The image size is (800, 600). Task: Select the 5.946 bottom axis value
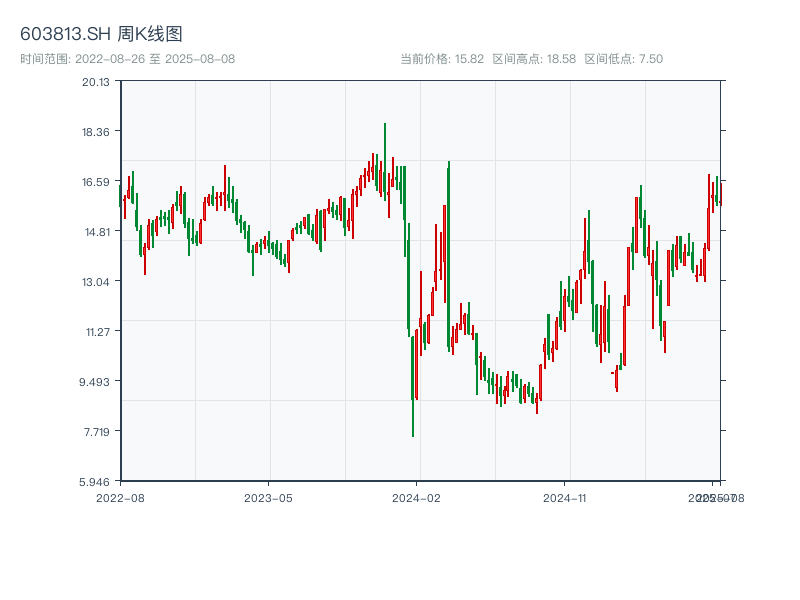[96, 481]
